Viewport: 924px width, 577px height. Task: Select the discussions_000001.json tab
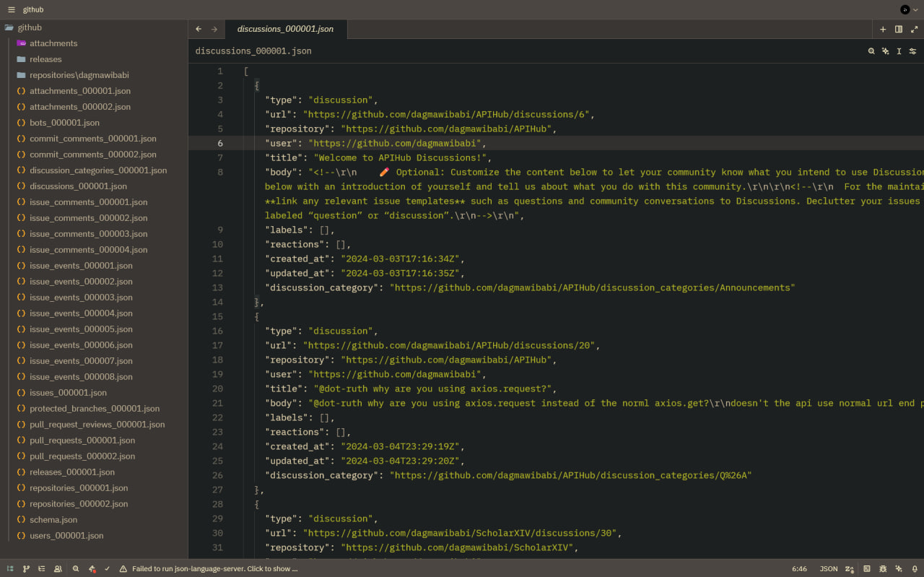[x=285, y=29]
